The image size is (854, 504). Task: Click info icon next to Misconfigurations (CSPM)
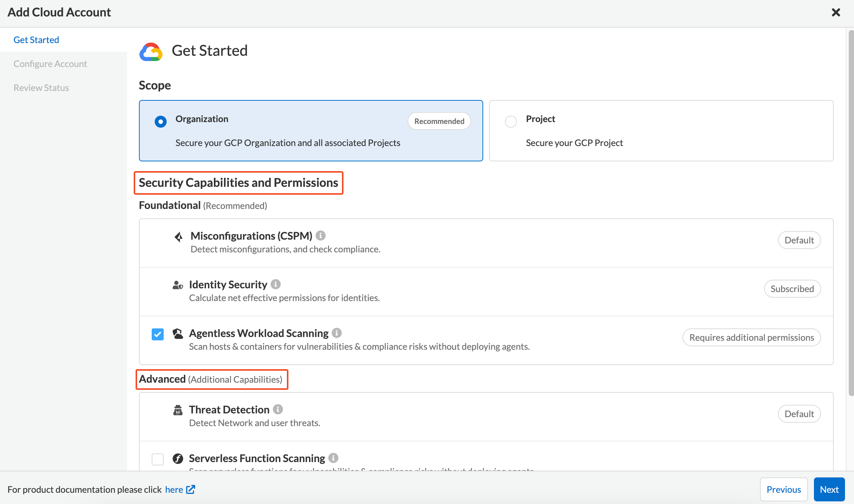pyautogui.click(x=320, y=236)
